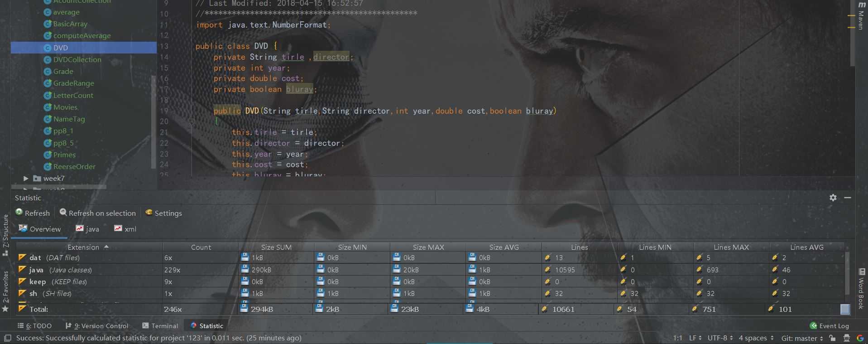Open the Favorites tool window
Viewport: 868px width, 344px height.
[x=5, y=291]
